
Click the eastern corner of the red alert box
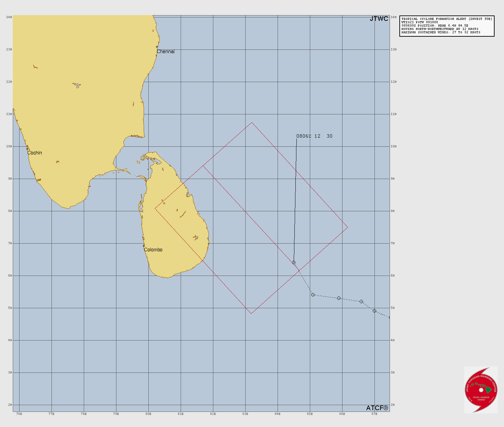(x=348, y=227)
